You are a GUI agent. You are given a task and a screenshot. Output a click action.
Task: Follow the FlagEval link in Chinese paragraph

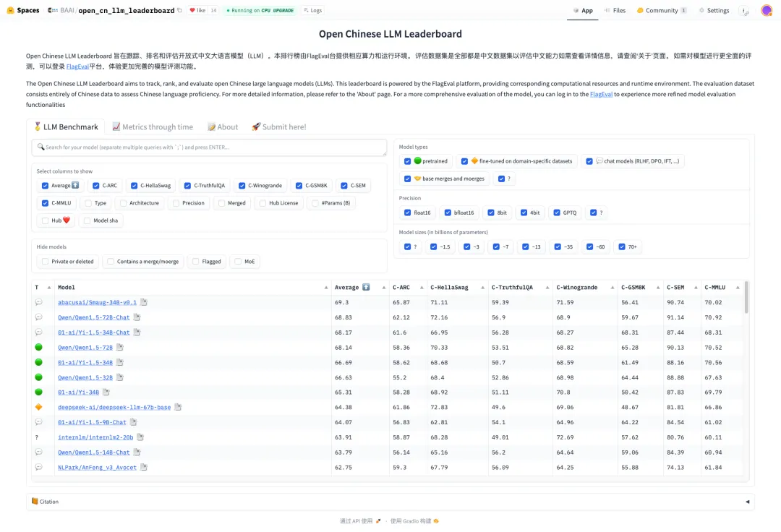pyautogui.click(x=77, y=66)
